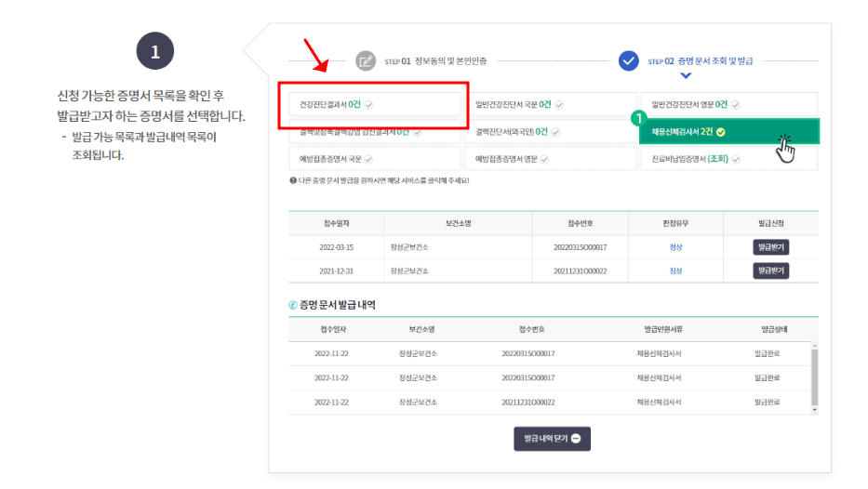Click the 발급민원서류 table's 접수번호 header
Viewport: 868px width, 489px height.
coord(531,329)
